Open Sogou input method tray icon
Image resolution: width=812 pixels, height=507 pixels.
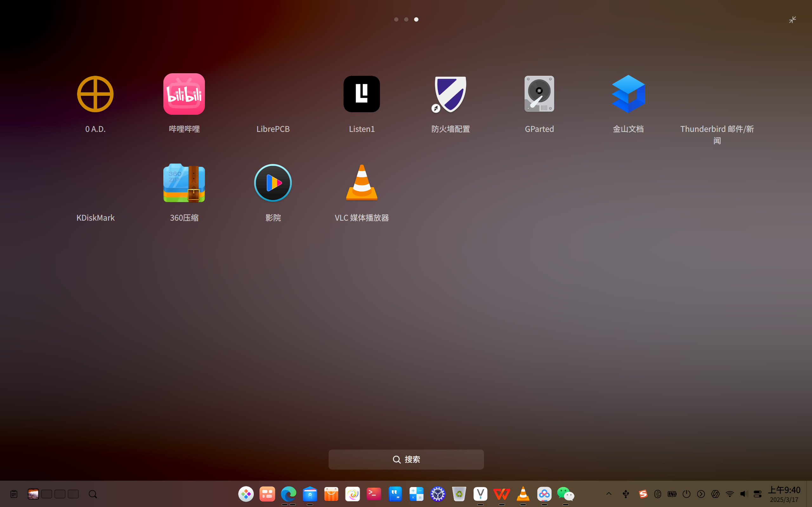(643, 494)
